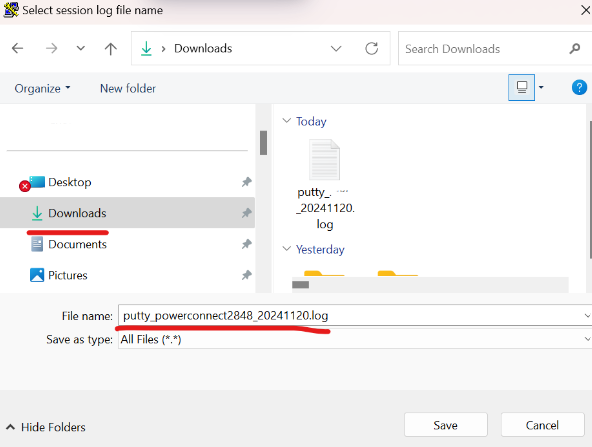592x447 pixels.
Task: Click the PuTTY icon in title bar
Action: [x=11, y=10]
